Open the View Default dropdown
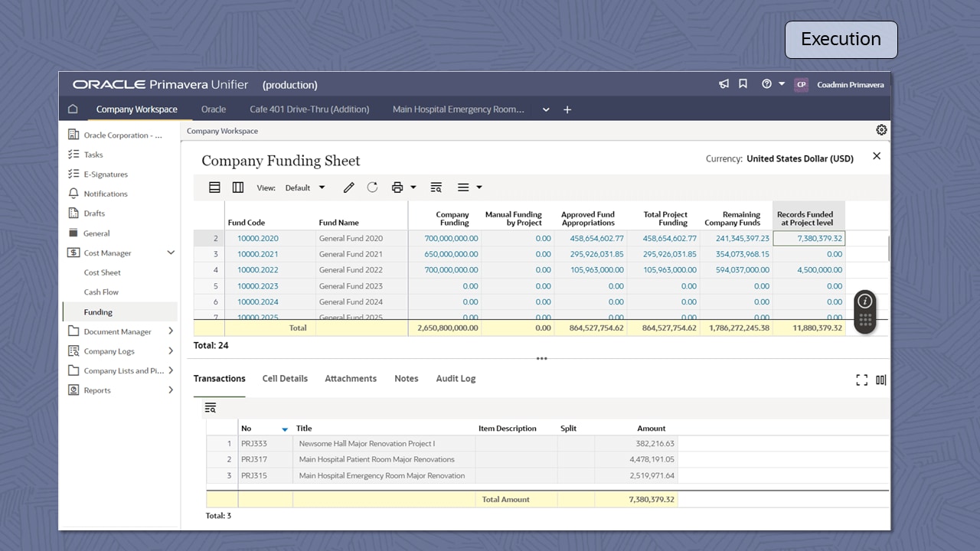Viewport: 980px width, 551px height. (305, 187)
